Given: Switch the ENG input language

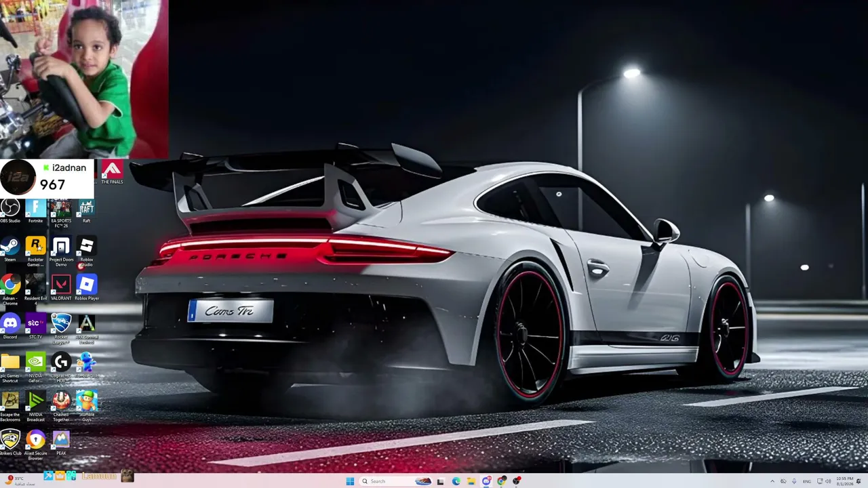Looking at the screenshot, I should (807, 481).
